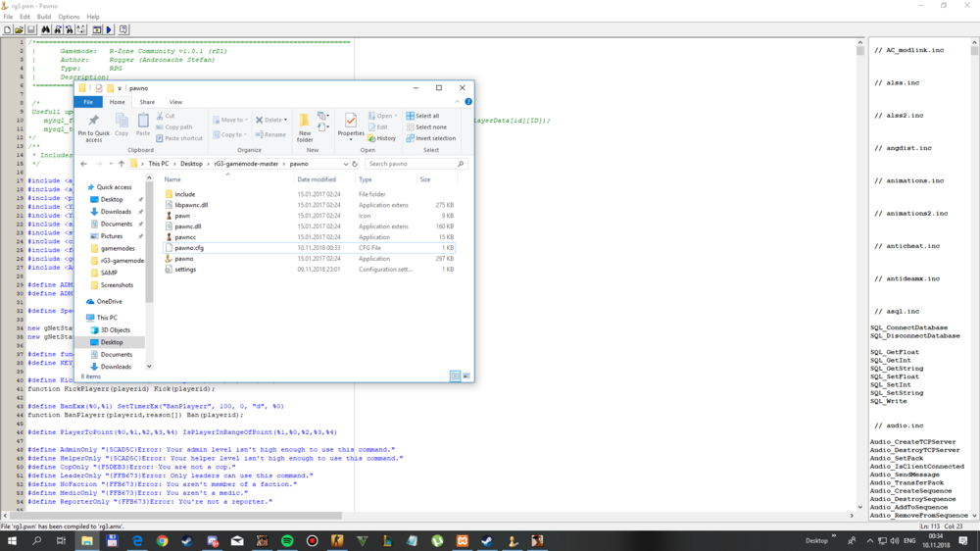Image resolution: width=980 pixels, height=551 pixels.
Task: Click the Pin to Quick access icon
Action: tap(94, 127)
